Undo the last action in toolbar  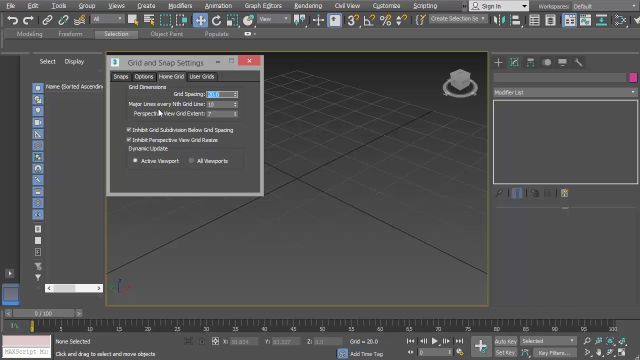12,20
